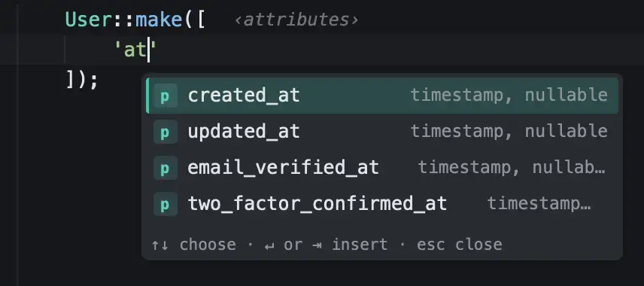
Task: Click the tab arrow icon before insert
Action: tap(317, 245)
